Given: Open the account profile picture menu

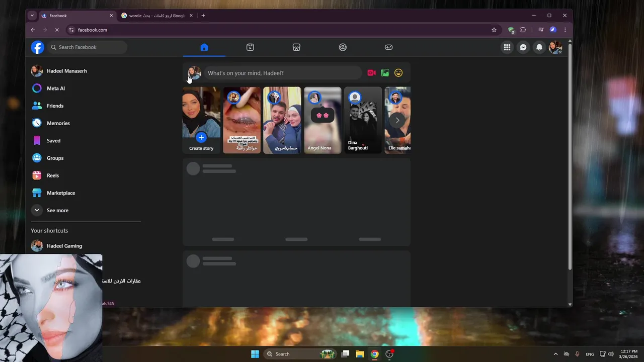Looking at the screenshot, I should 555,47.
